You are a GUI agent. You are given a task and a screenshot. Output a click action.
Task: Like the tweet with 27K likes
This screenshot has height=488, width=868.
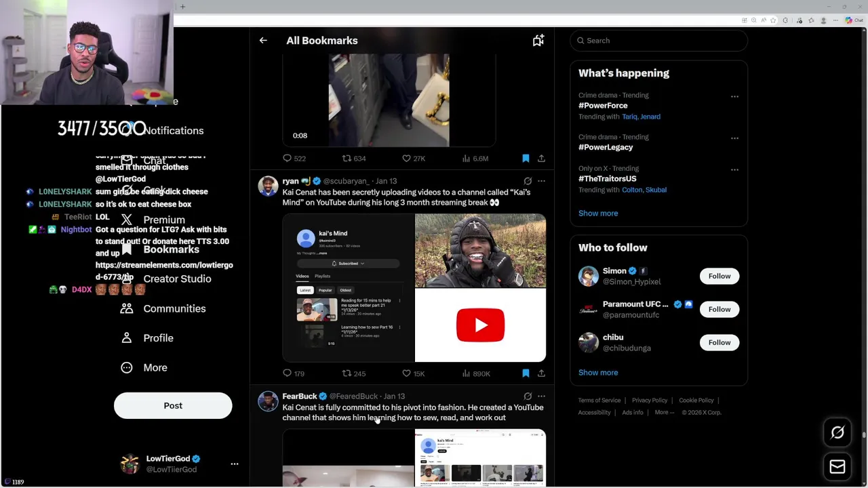(x=413, y=159)
